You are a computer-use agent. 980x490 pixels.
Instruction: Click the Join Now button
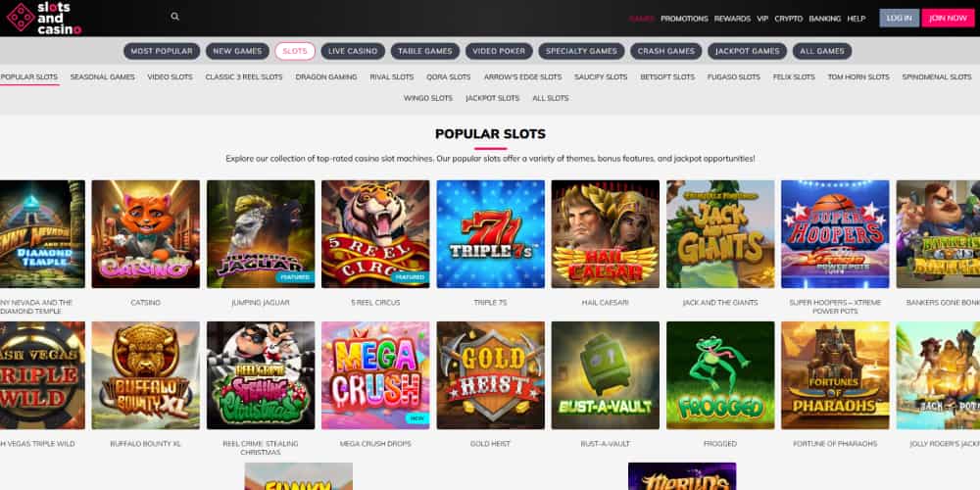(x=948, y=18)
